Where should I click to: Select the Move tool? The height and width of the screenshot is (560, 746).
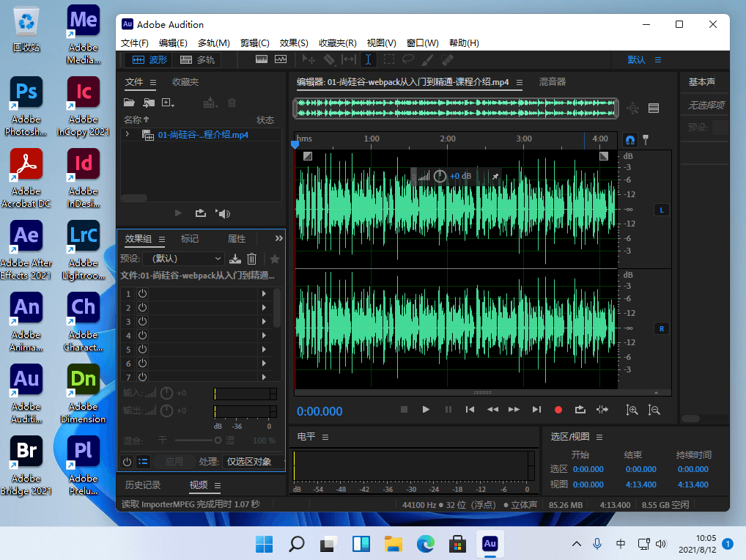tap(309, 59)
